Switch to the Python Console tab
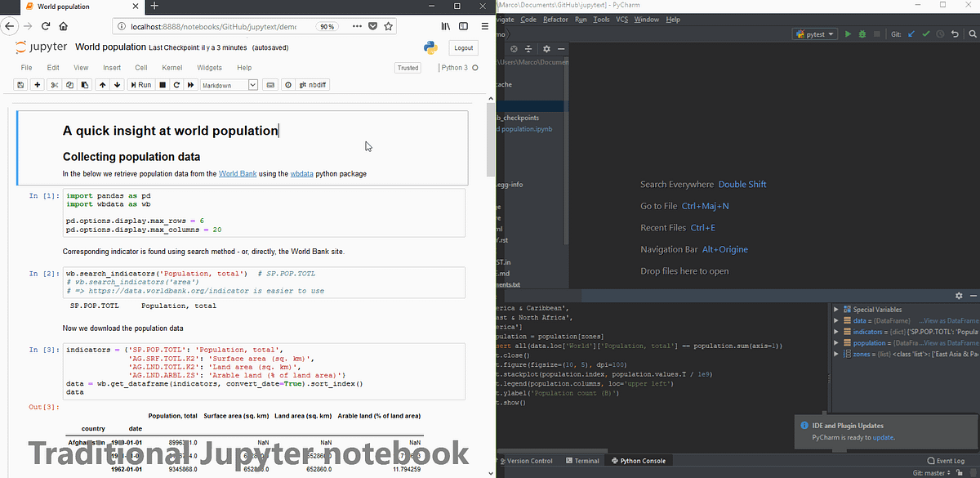The image size is (980, 478). click(x=639, y=460)
